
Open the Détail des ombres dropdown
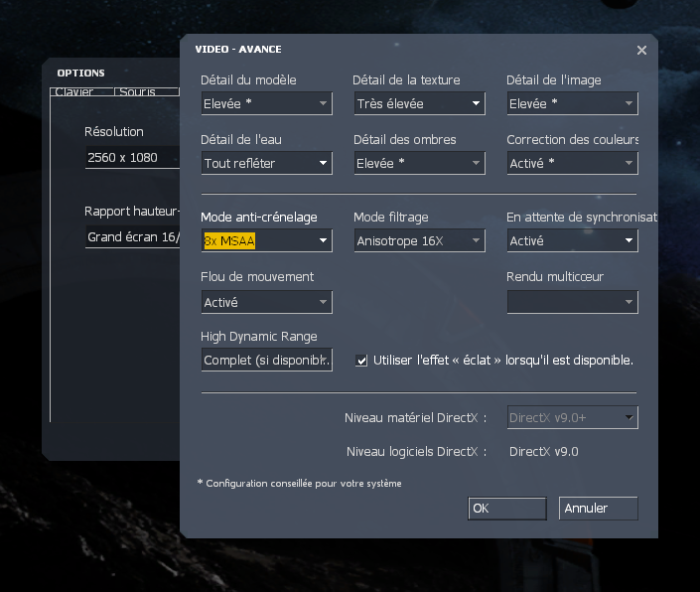[420, 163]
